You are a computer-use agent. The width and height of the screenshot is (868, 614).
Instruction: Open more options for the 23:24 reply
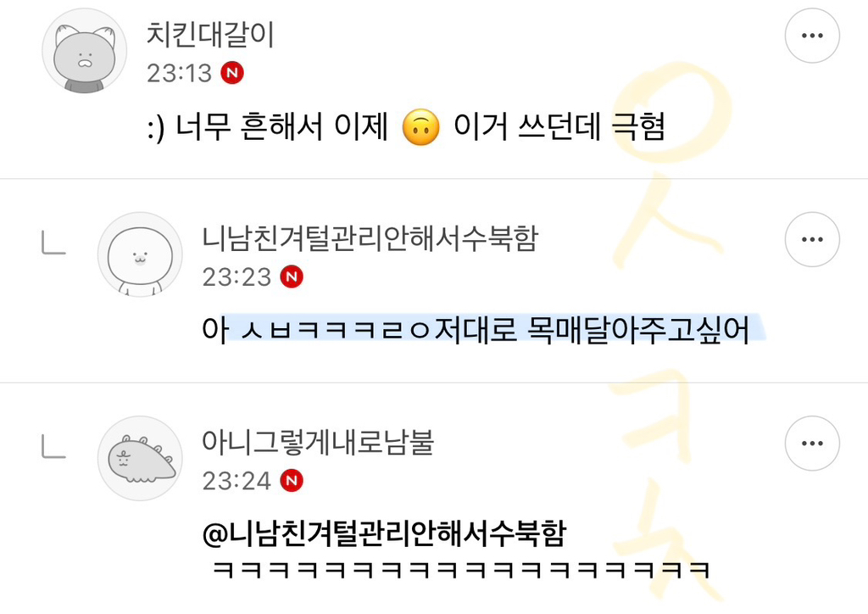[812, 443]
